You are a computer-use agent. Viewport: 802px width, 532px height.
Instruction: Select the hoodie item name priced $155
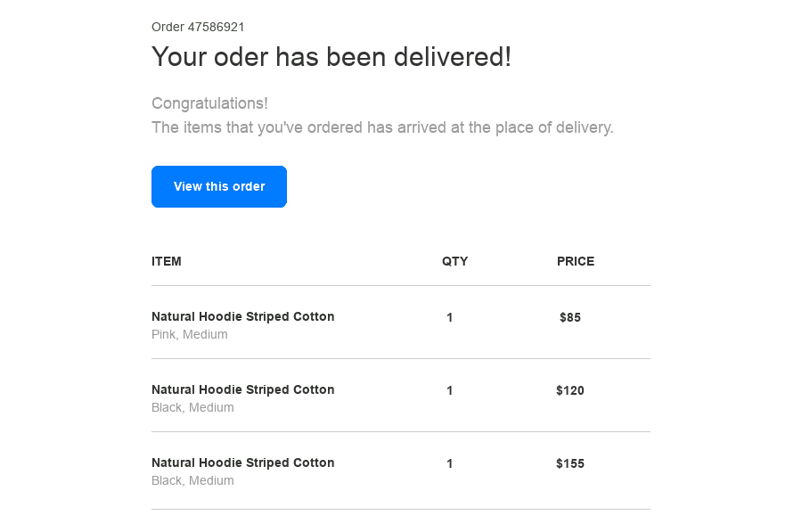243,462
